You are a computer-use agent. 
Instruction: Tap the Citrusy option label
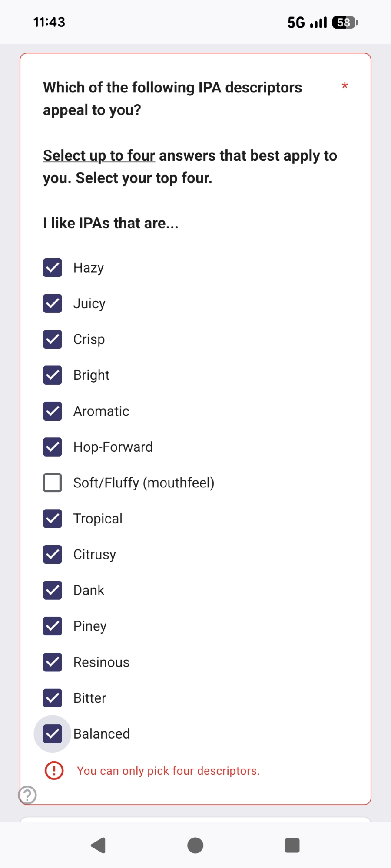(95, 555)
